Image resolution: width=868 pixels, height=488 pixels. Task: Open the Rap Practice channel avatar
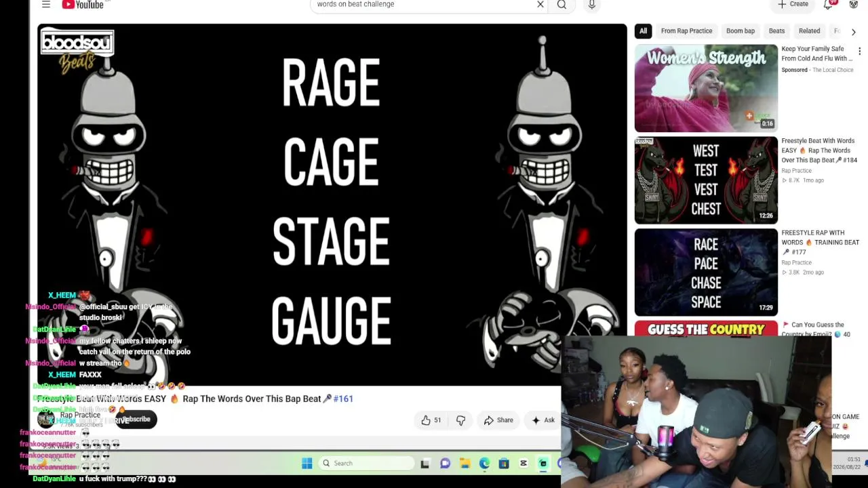[x=46, y=420]
